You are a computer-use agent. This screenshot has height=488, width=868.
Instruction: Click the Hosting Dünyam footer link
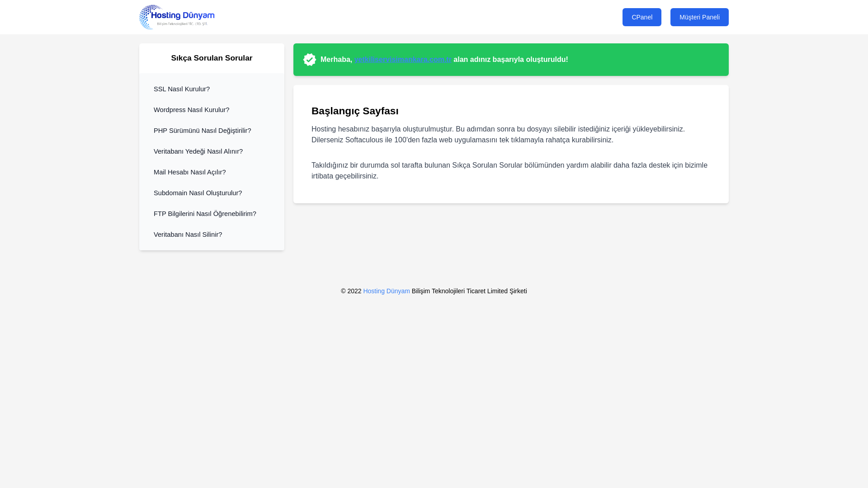[386, 291]
